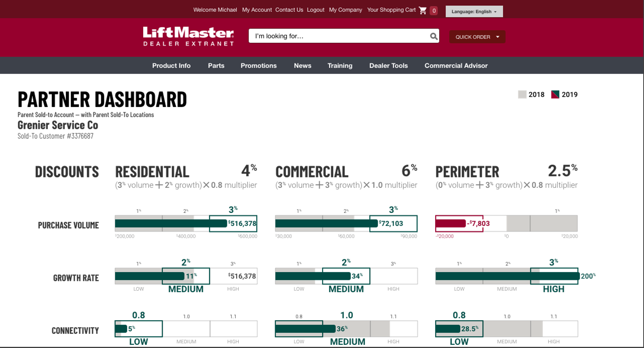Click Perimeter purchase volume bar -$7,803

(x=451, y=223)
